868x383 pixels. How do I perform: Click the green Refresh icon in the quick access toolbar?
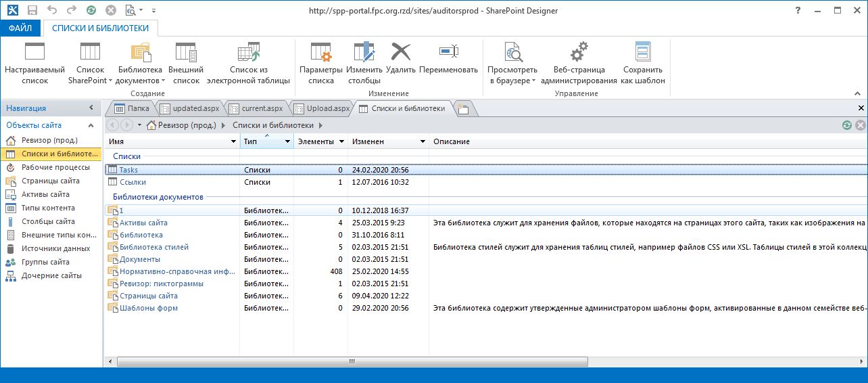point(91,10)
